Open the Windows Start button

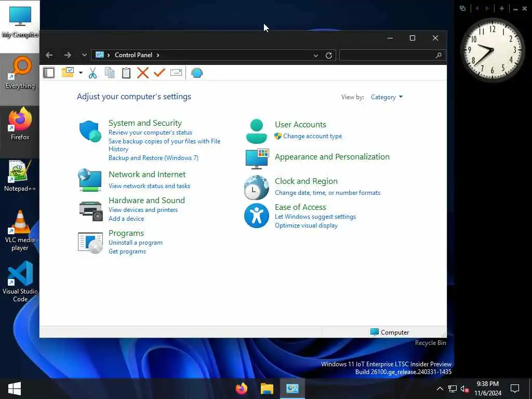(14, 389)
